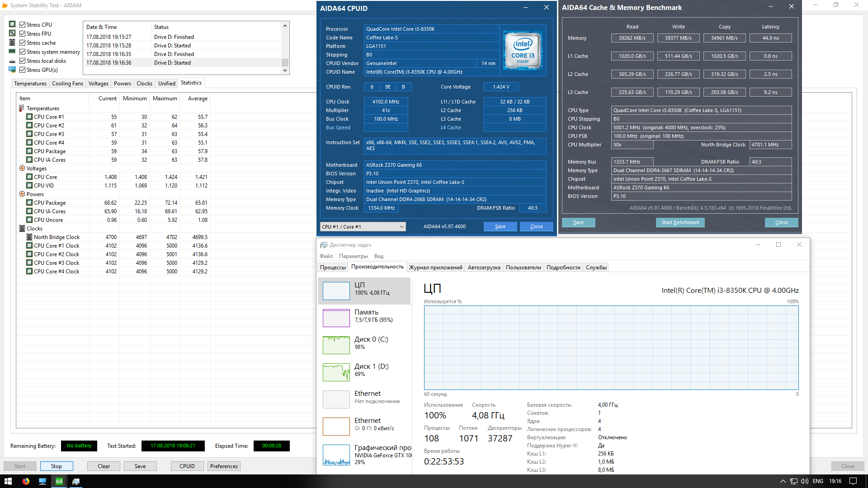This screenshot has height=488, width=868.
Task: Uncheck the Stress CPU checkbox
Action: (22, 25)
